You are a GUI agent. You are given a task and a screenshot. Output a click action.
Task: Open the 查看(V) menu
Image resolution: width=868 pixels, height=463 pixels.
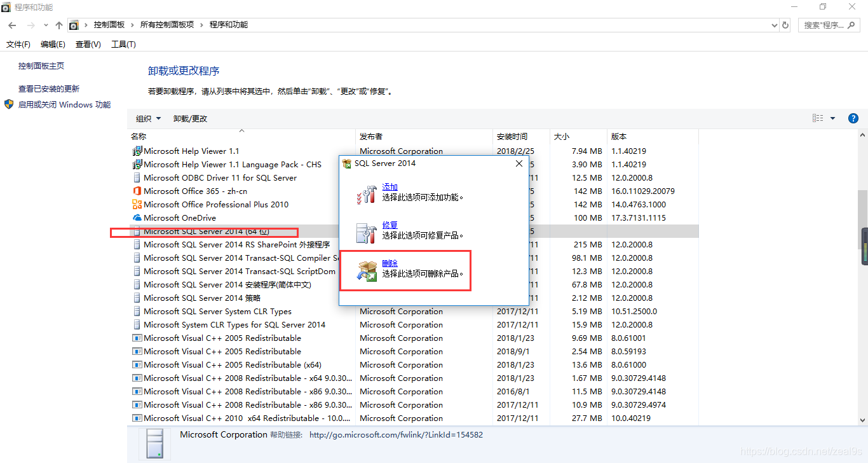[x=88, y=45]
